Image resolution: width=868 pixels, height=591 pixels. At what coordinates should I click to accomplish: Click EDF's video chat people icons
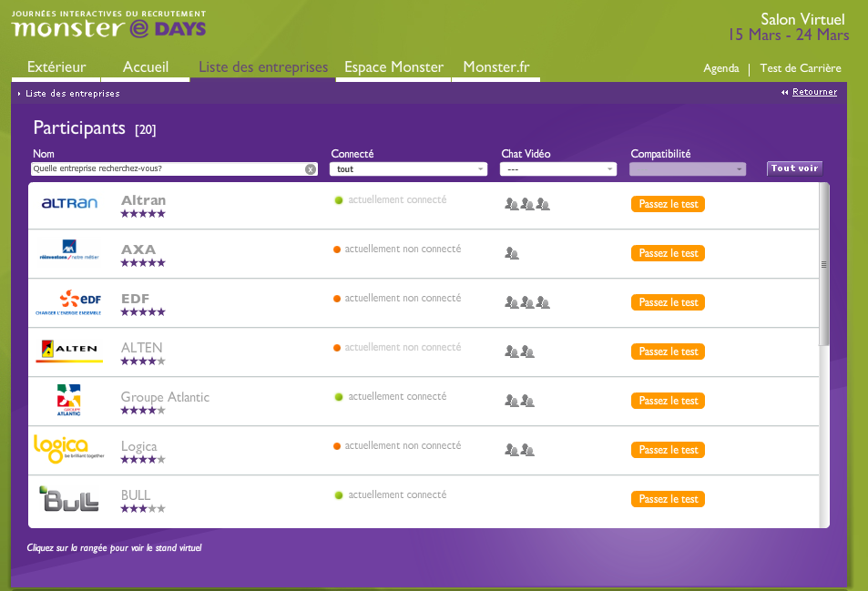click(x=527, y=302)
